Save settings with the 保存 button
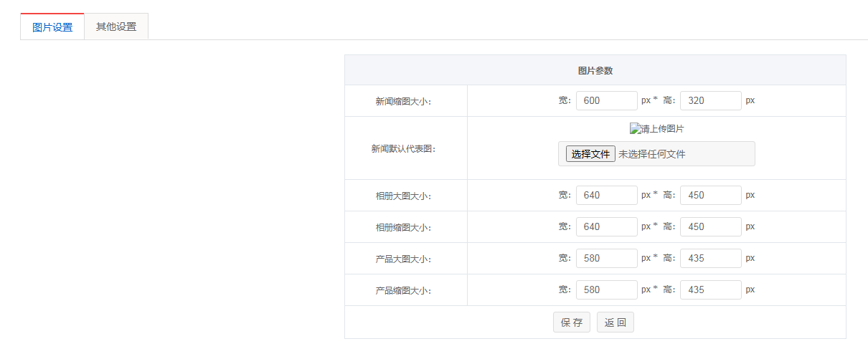This screenshot has height=354, width=868. (x=571, y=322)
